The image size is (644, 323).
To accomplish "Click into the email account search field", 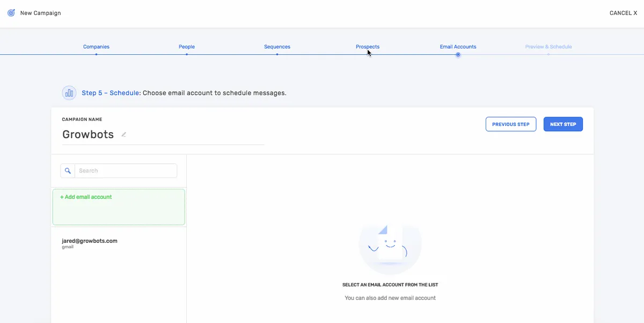I will (126, 171).
